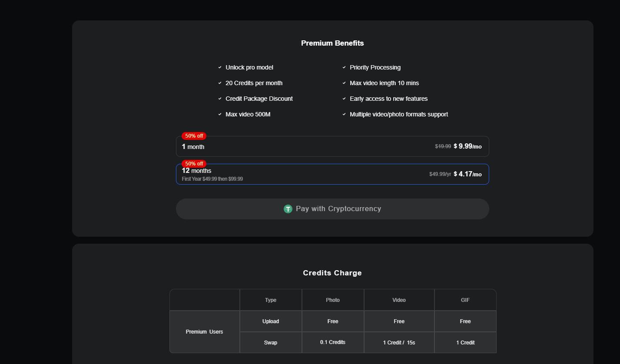Click the Tether coin icon

(288, 209)
